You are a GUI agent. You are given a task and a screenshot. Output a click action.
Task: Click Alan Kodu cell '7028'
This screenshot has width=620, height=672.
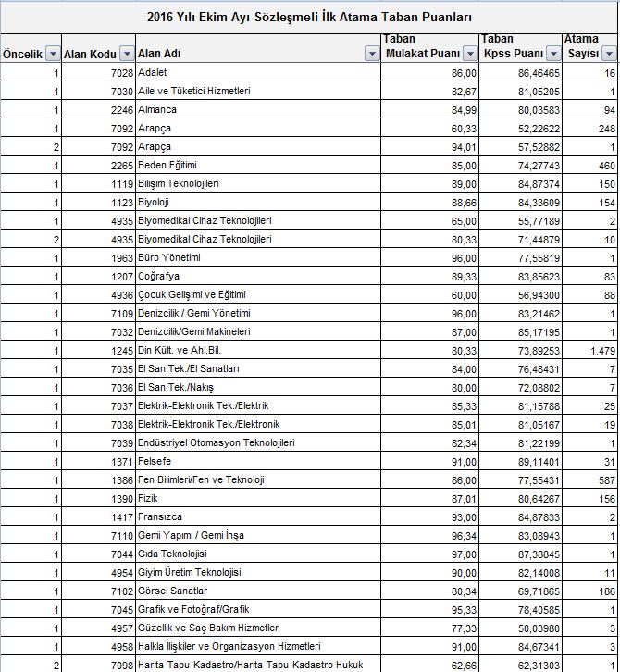pos(98,72)
